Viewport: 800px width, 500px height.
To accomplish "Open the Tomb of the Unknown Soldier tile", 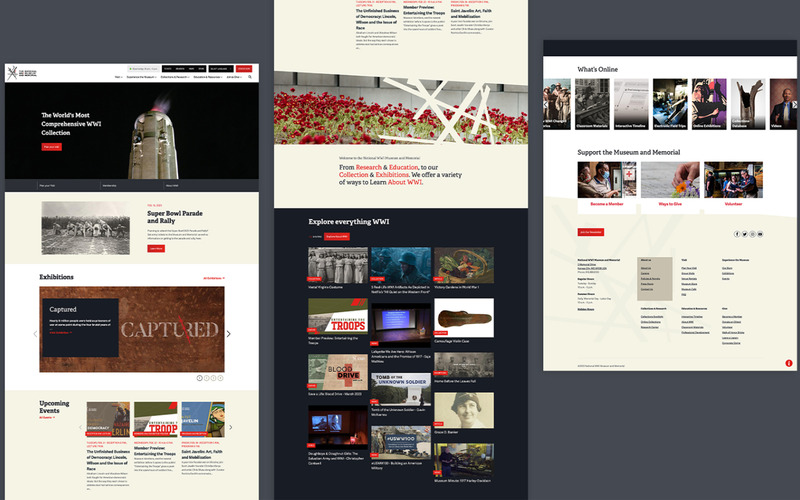I will click(401, 389).
